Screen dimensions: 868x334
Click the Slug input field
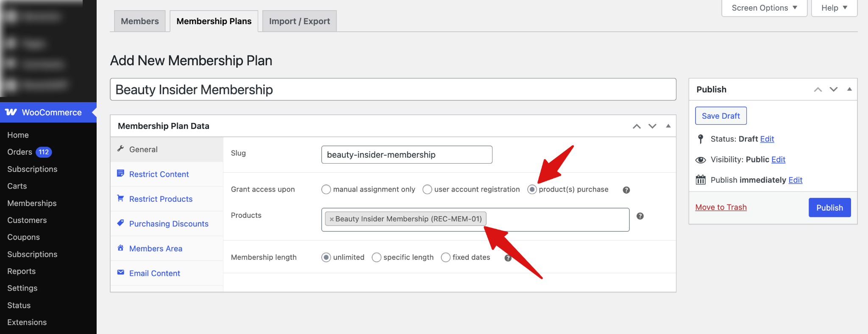pyautogui.click(x=407, y=155)
